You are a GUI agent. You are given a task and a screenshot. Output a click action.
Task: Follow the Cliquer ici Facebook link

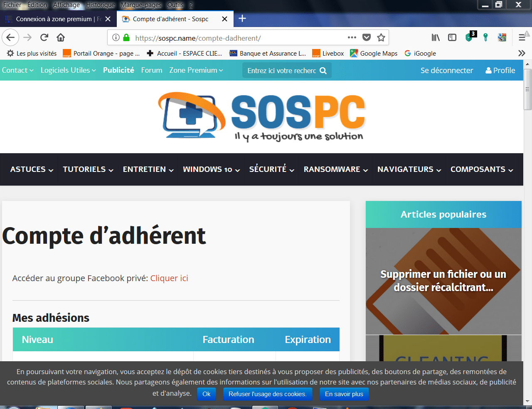point(169,278)
